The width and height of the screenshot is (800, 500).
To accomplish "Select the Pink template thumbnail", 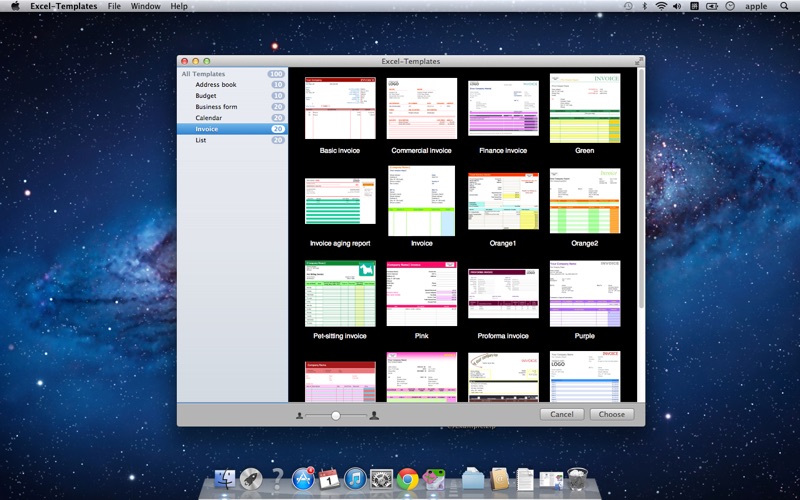I will click(421, 294).
